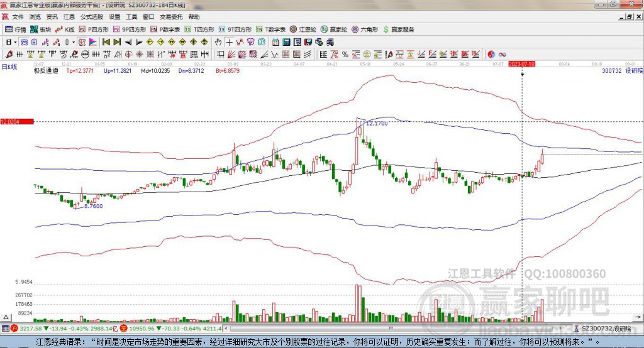Click the blue infinity symbol icon
Image resolution: width=644 pixels, height=348 pixels.
[502, 54]
